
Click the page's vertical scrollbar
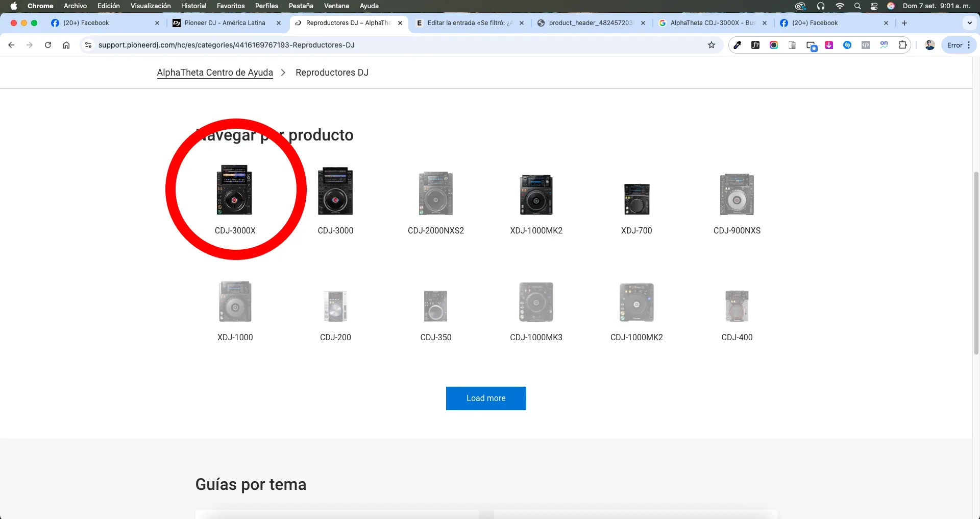point(976,263)
